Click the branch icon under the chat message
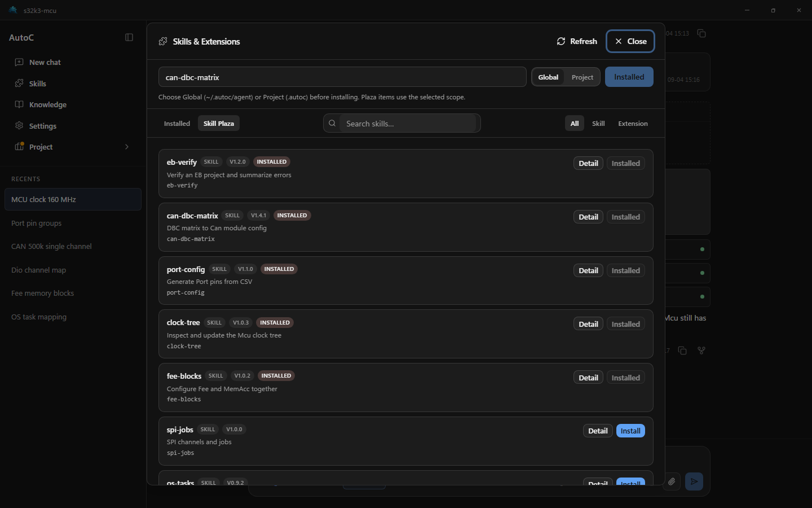 pyautogui.click(x=701, y=351)
